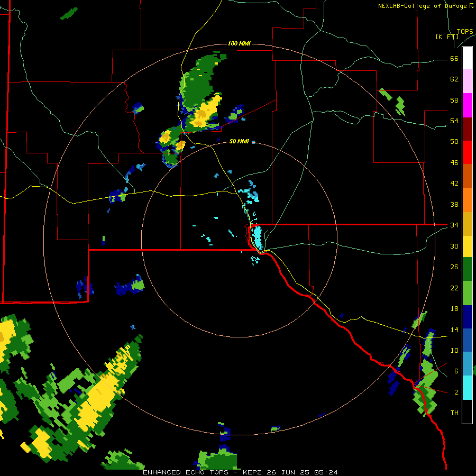Screen dimensions: 476x476
Task: Select the black swatch at the legend bottom
Action: point(467,411)
